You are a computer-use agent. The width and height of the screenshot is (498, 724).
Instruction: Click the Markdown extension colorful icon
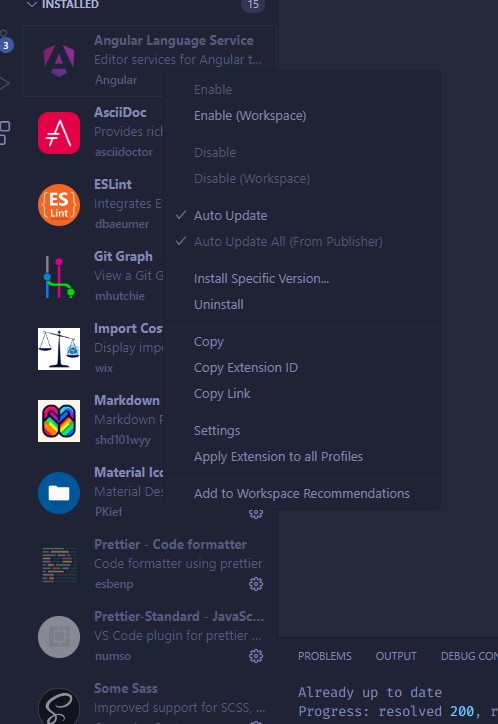pyautogui.click(x=59, y=421)
